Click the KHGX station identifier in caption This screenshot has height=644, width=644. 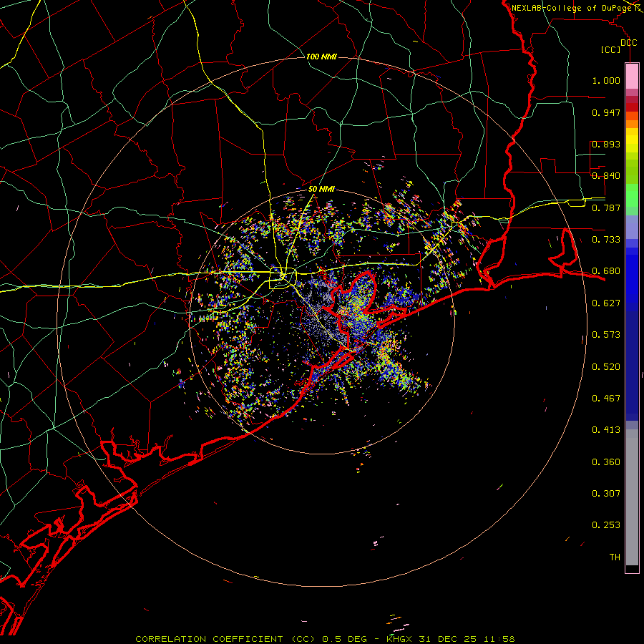[399, 639]
